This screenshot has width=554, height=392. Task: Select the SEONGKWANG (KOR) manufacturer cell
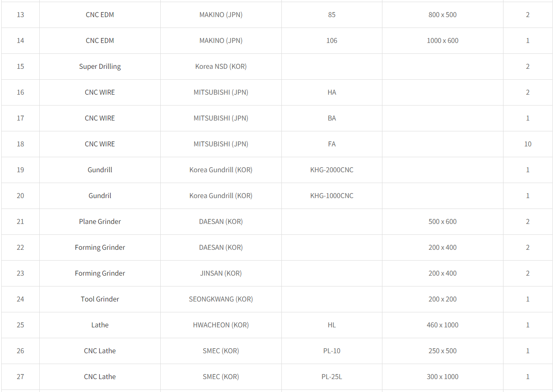[221, 299]
